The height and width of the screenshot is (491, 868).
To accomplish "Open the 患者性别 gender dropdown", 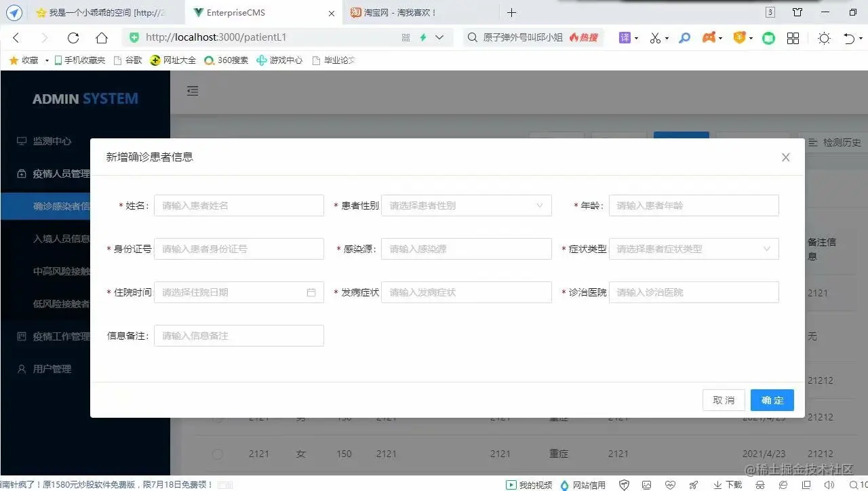I will pyautogui.click(x=466, y=205).
